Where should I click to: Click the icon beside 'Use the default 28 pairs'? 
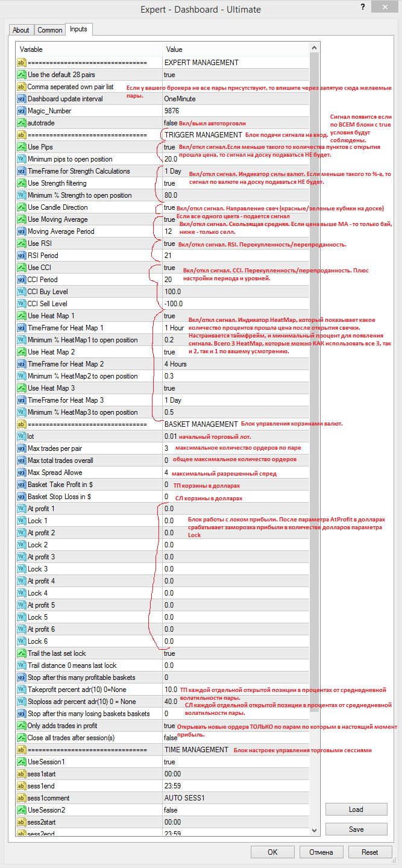click(22, 75)
